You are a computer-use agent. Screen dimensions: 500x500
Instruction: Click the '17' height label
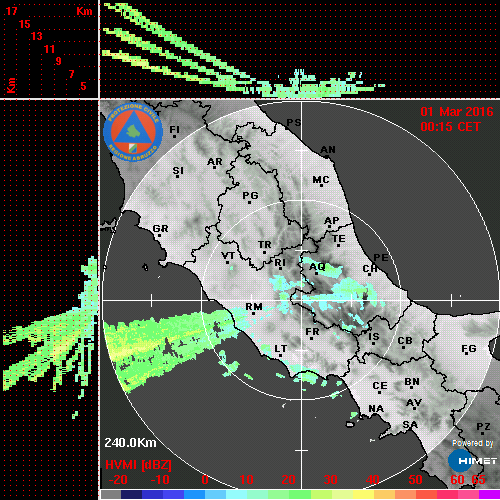coord(11,11)
